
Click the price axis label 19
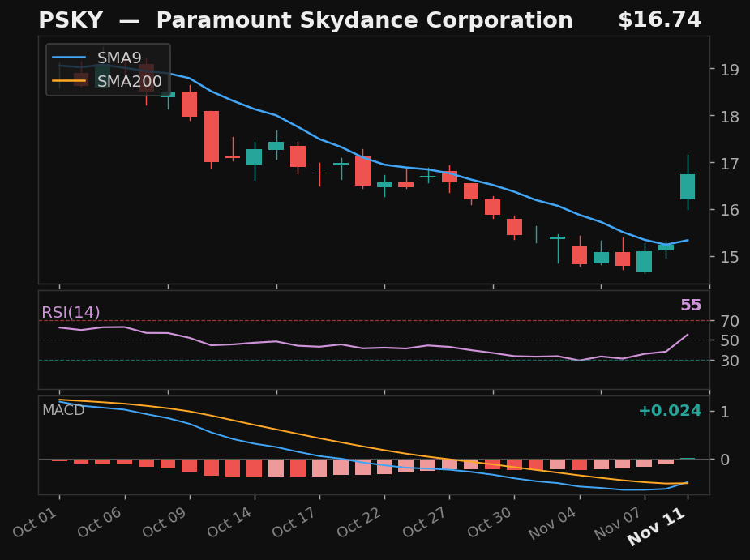click(x=730, y=71)
